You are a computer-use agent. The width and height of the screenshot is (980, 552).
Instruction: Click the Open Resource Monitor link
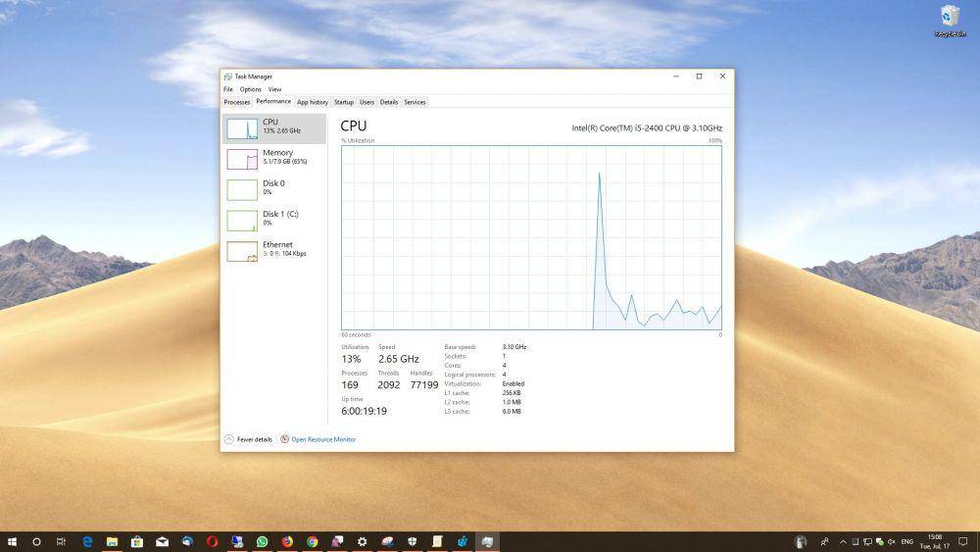pos(323,439)
